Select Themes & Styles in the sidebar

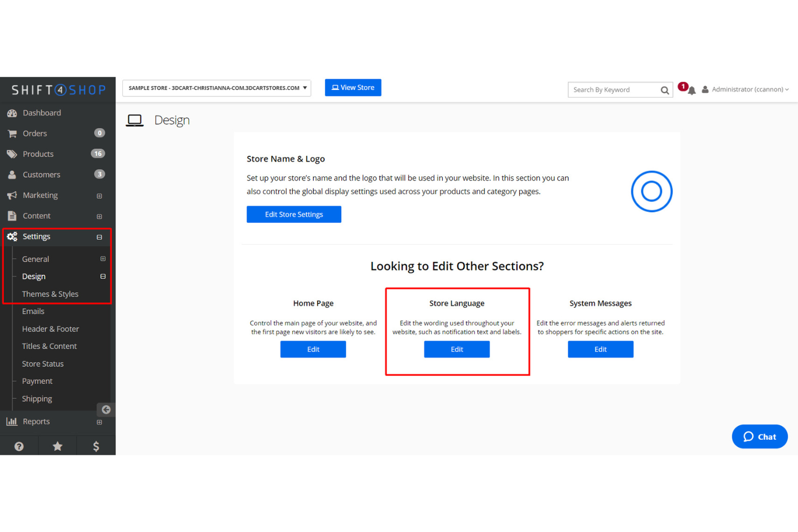[x=50, y=294]
